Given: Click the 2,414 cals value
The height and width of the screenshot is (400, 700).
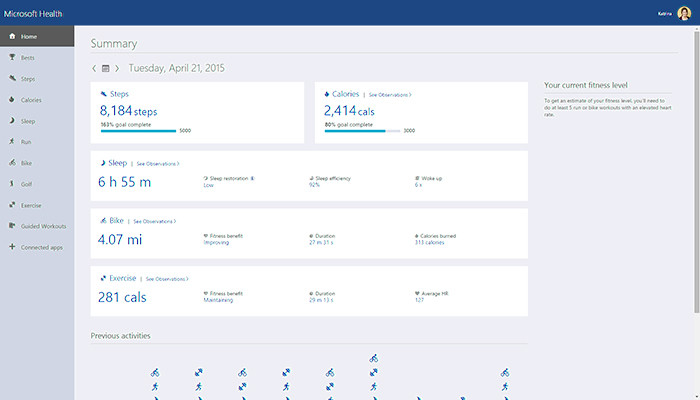Looking at the screenshot, I should (x=349, y=111).
